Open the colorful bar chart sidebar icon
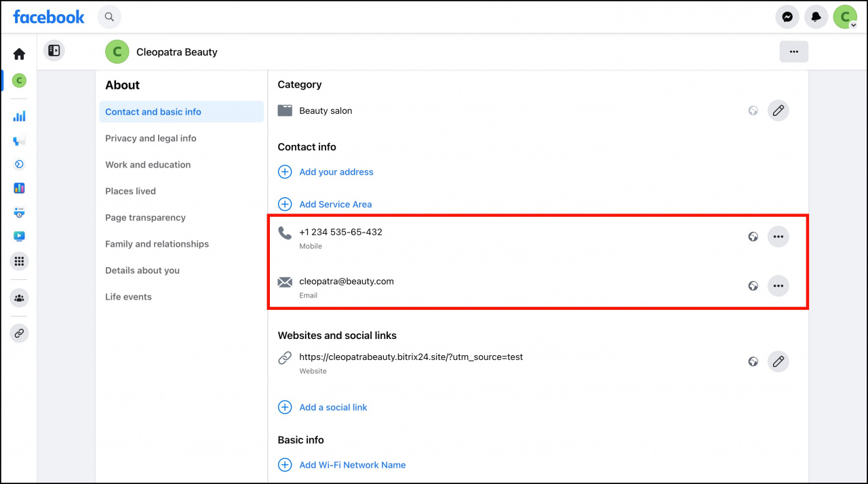Viewport: 868px width, 484px height. (19, 188)
